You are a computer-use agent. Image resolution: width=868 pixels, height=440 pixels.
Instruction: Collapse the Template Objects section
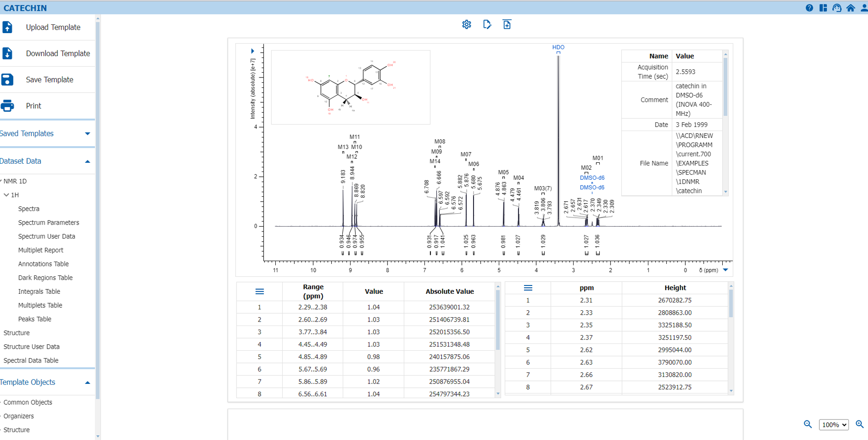click(87, 383)
